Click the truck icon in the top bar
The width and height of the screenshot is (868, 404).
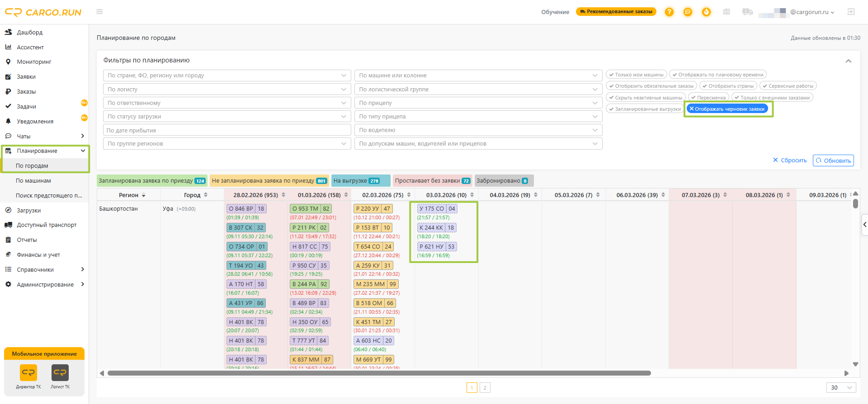tap(747, 12)
